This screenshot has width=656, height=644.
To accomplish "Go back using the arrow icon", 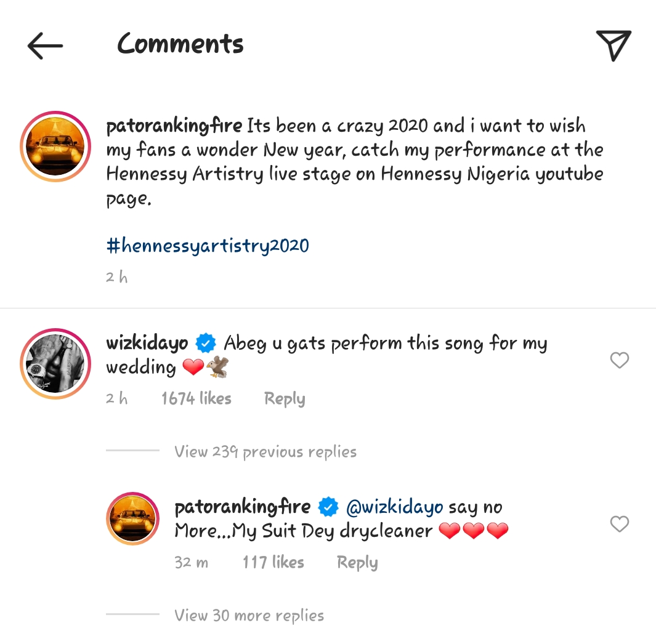I will 45,46.
